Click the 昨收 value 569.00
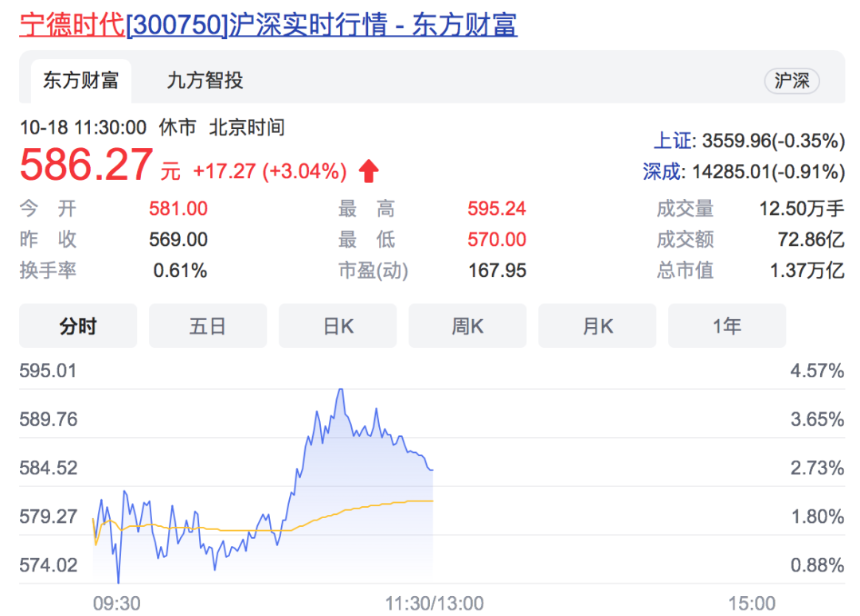 click(178, 239)
